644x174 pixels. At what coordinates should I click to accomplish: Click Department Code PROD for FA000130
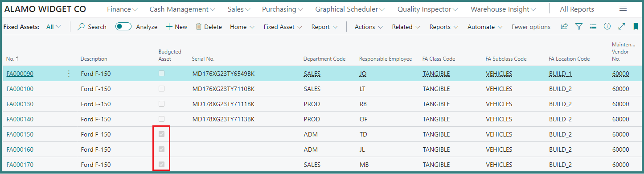(x=312, y=104)
